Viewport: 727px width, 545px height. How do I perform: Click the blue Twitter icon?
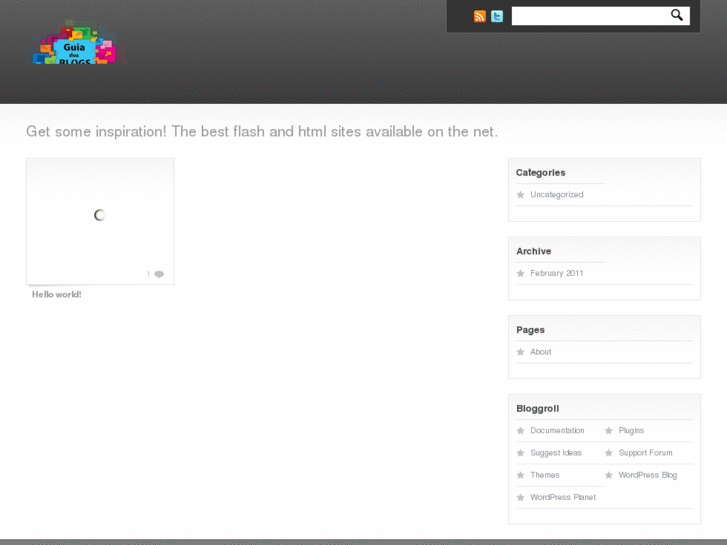(497, 16)
